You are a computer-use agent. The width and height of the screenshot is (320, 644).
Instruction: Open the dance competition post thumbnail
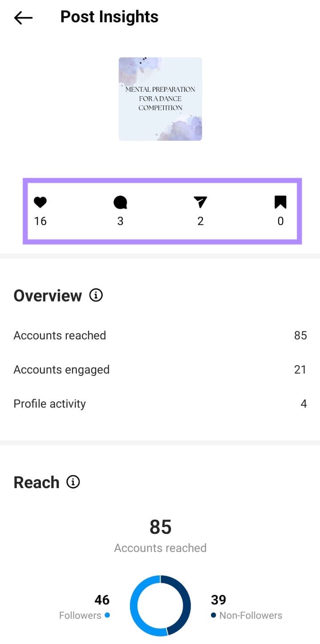160,98
